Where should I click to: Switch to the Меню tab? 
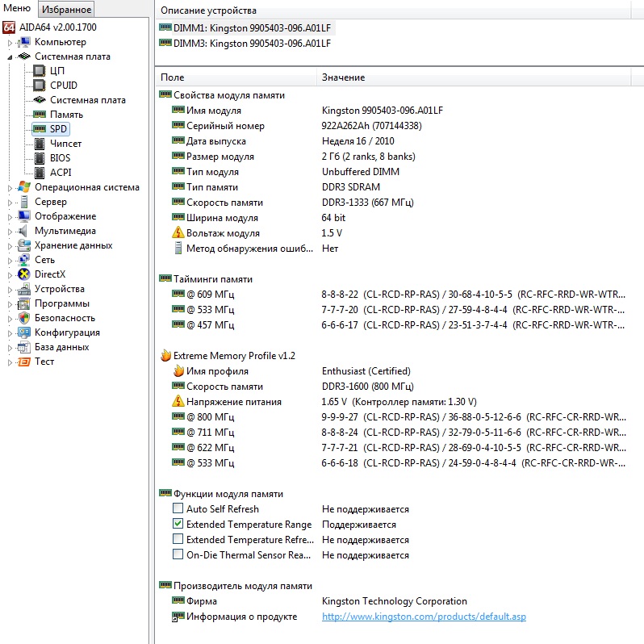tap(17, 8)
